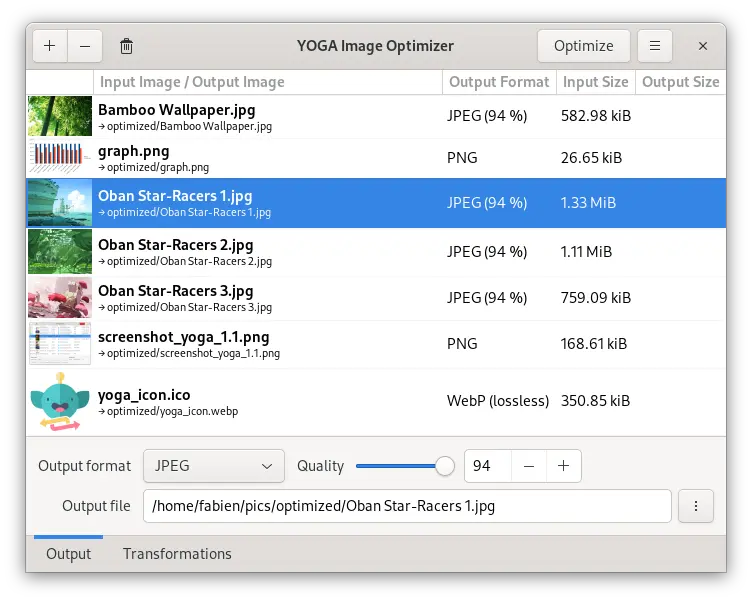Select the graph.png list entry
This screenshot has height=601, width=752.
point(270,158)
